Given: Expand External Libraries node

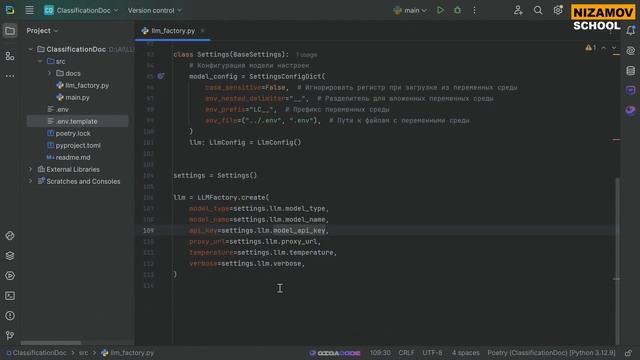Looking at the screenshot, I should 31,169.
